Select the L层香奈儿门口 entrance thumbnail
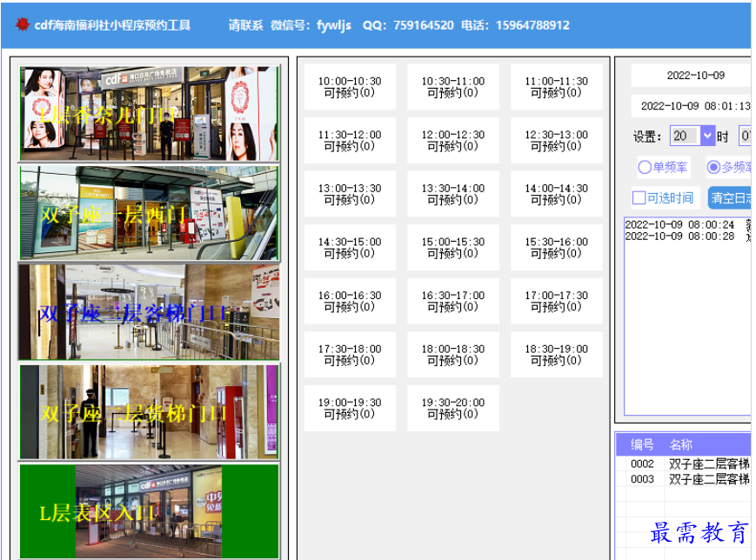756x560 pixels. (x=150, y=114)
